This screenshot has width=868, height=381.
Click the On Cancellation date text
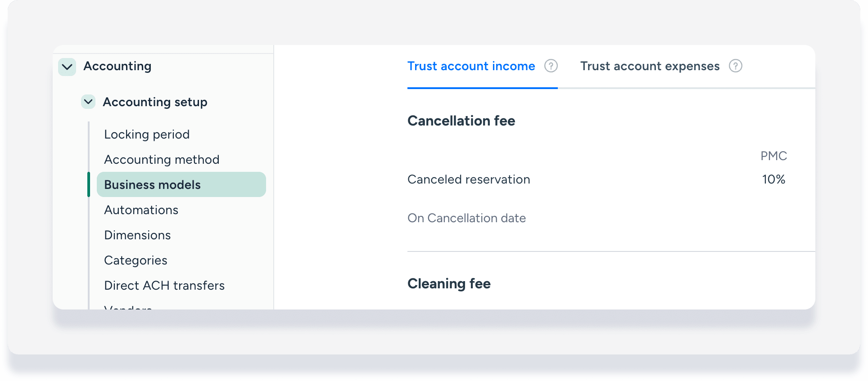point(466,218)
